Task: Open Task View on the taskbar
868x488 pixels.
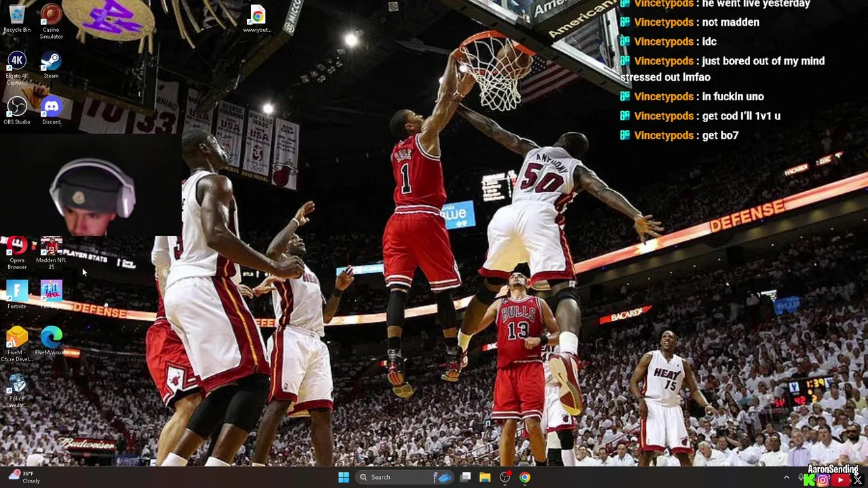Action: tap(465, 477)
